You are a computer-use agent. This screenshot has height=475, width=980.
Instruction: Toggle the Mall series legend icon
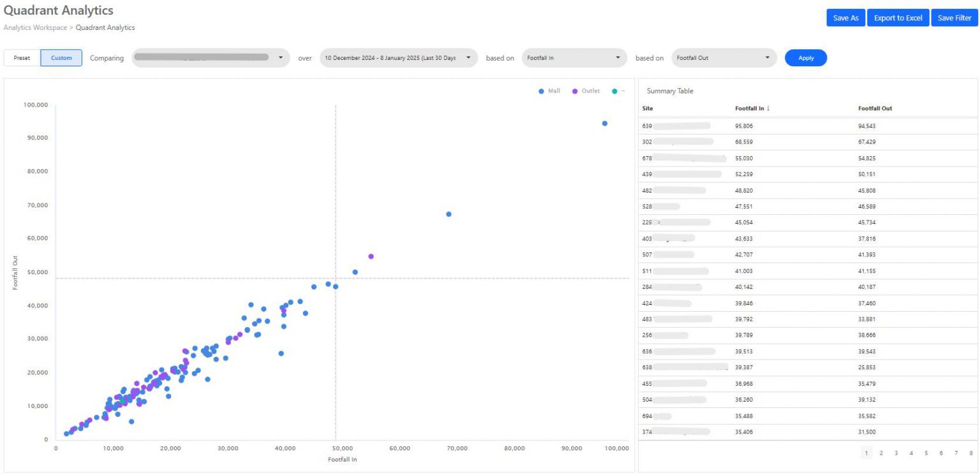point(540,90)
